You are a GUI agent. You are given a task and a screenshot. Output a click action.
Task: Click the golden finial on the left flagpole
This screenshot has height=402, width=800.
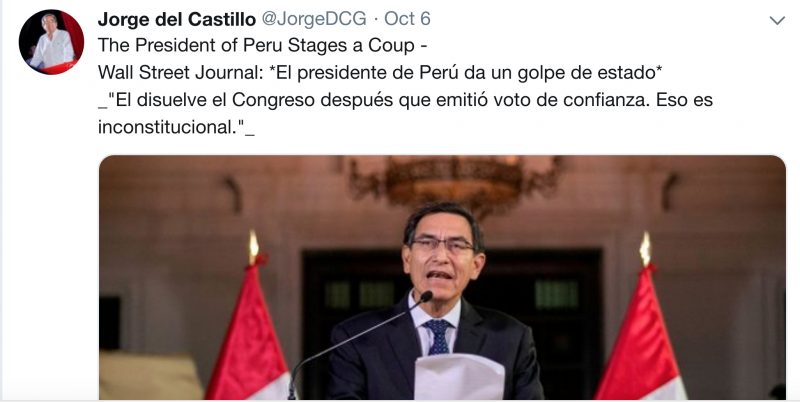[253, 247]
